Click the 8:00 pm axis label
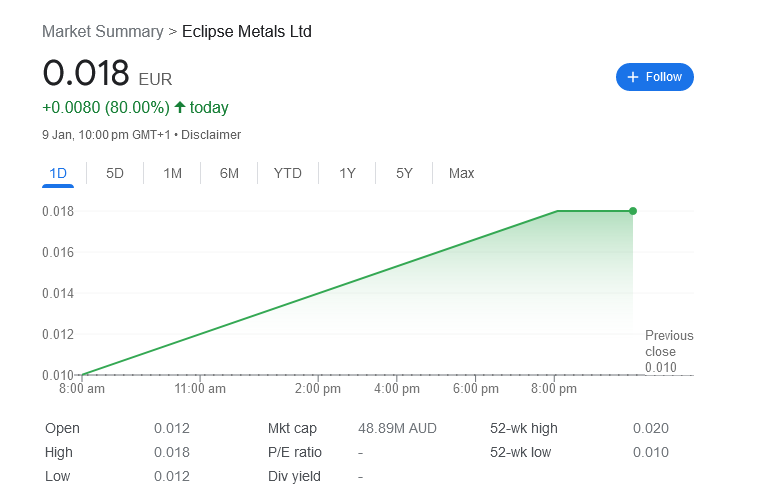Viewport: 768px width, 500px height. 554,389
